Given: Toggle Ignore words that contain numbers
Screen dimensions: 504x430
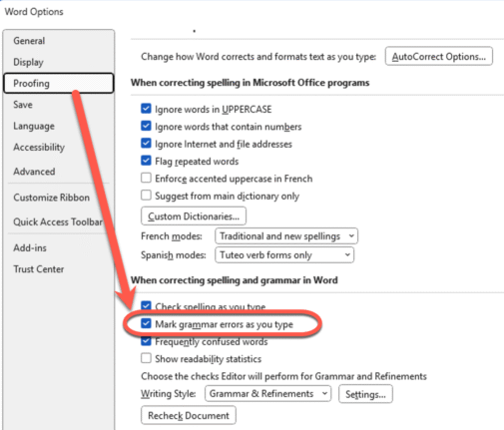Looking at the screenshot, I should pyautogui.click(x=146, y=126).
